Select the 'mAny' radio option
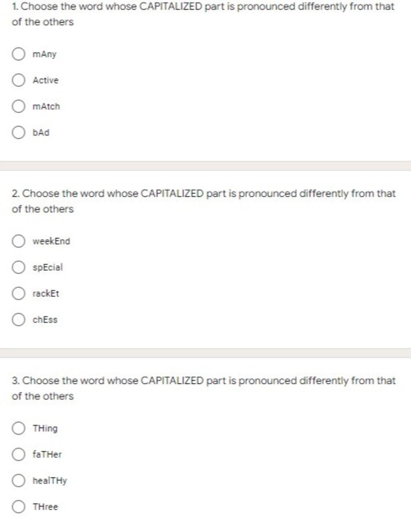411x532 pixels. coord(18,54)
